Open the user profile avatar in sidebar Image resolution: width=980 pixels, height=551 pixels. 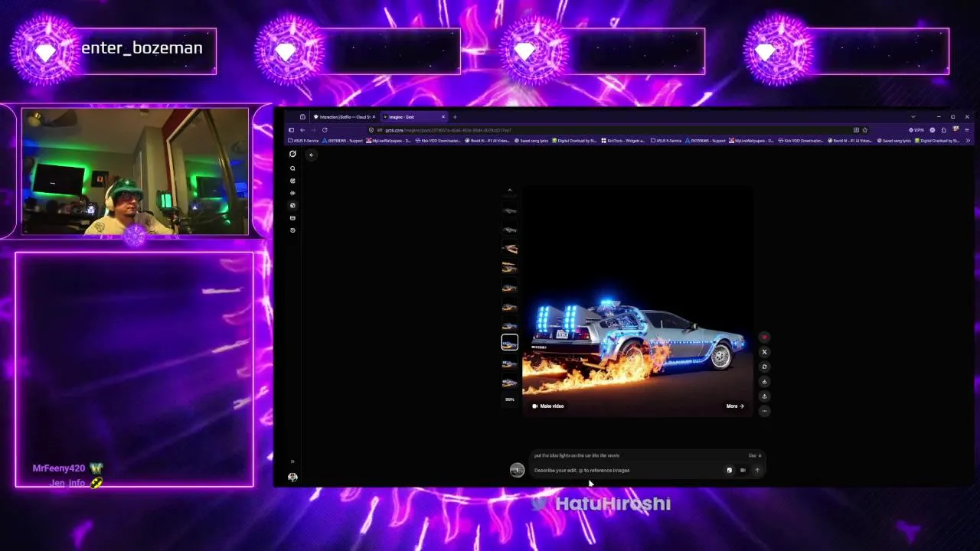click(x=292, y=477)
